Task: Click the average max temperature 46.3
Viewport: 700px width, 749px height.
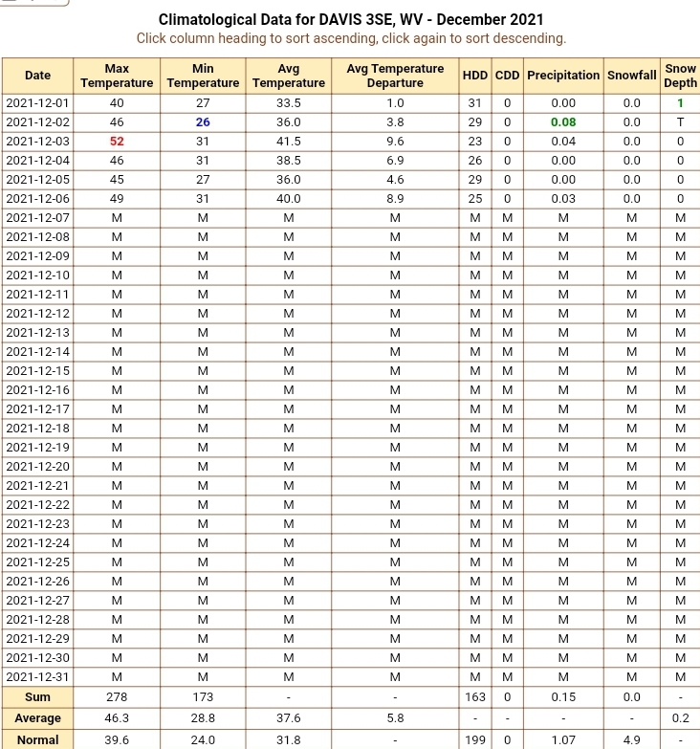Action: 117,718
